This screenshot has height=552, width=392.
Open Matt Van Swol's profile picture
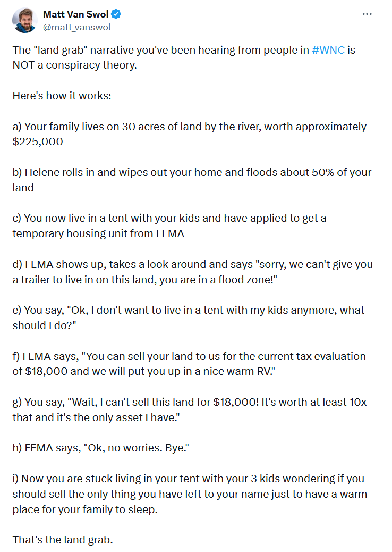24,20
